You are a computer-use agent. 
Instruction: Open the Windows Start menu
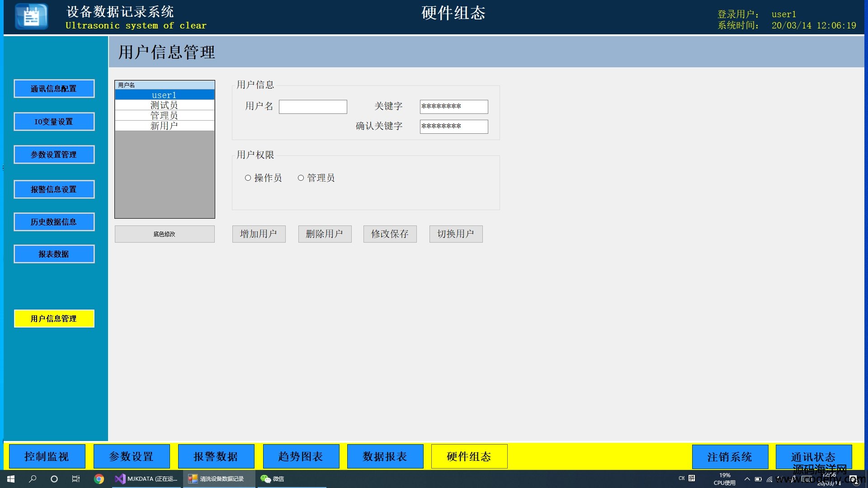[11, 479]
